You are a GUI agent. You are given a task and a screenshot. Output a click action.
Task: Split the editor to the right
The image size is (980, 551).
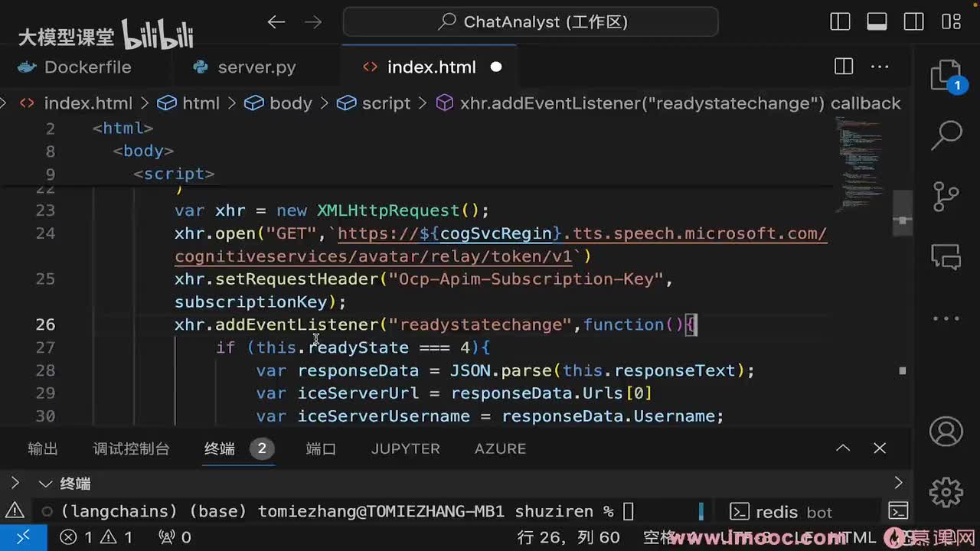point(844,67)
